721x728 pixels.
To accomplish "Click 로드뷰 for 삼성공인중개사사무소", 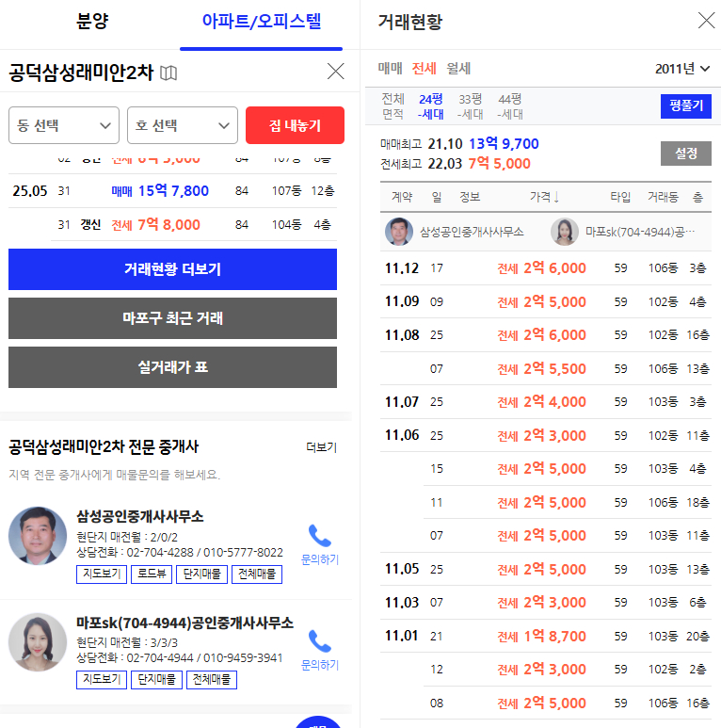I will point(152,574).
